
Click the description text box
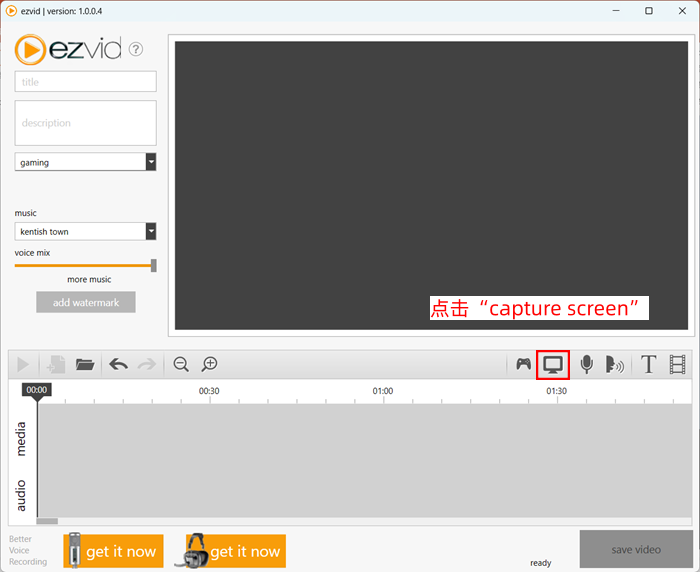tap(86, 123)
